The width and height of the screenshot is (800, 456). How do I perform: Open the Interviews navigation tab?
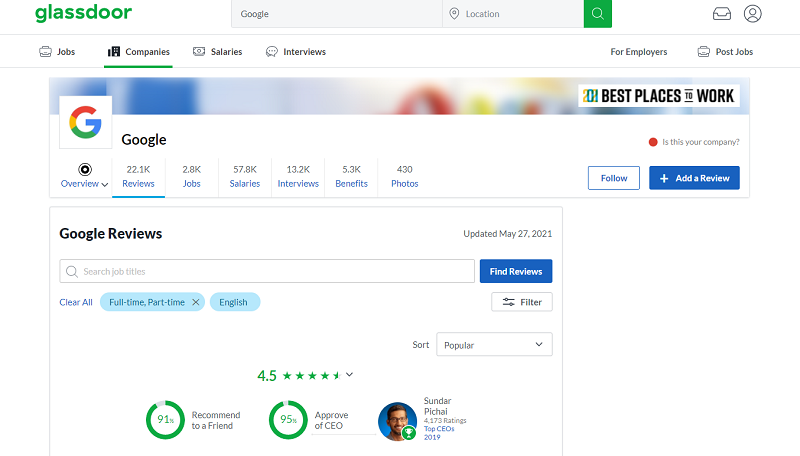click(295, 52)
